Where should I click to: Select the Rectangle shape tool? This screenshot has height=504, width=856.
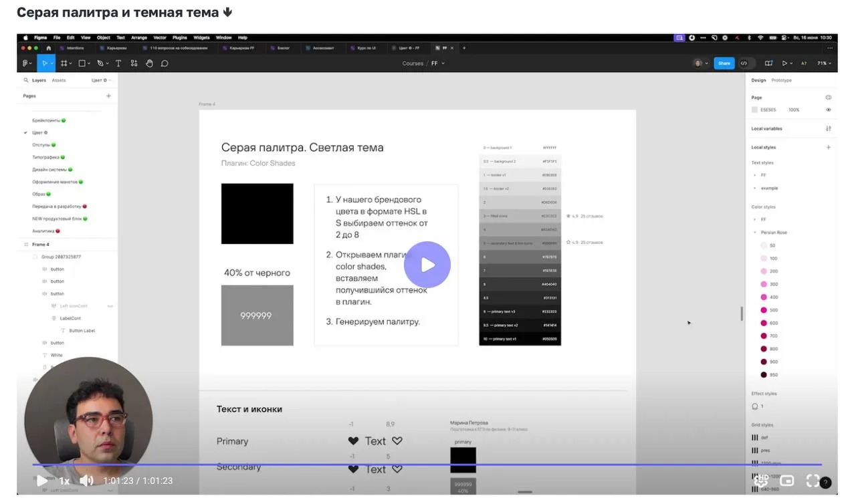(x=83, y=63)
